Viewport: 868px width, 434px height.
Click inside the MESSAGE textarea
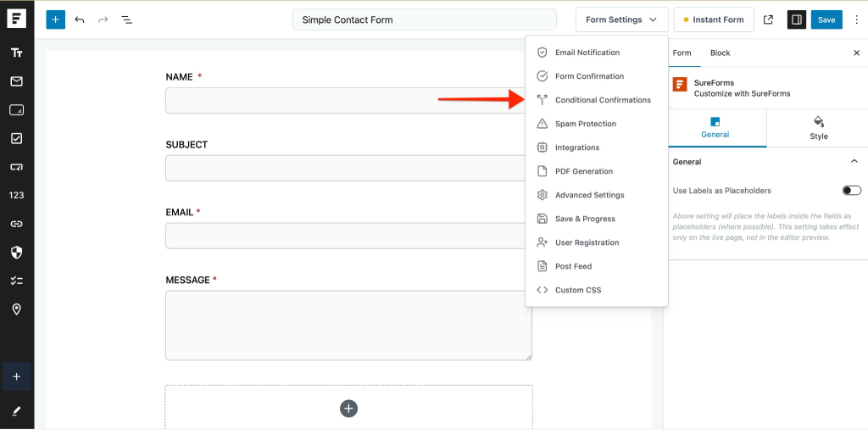click(348, 325)
